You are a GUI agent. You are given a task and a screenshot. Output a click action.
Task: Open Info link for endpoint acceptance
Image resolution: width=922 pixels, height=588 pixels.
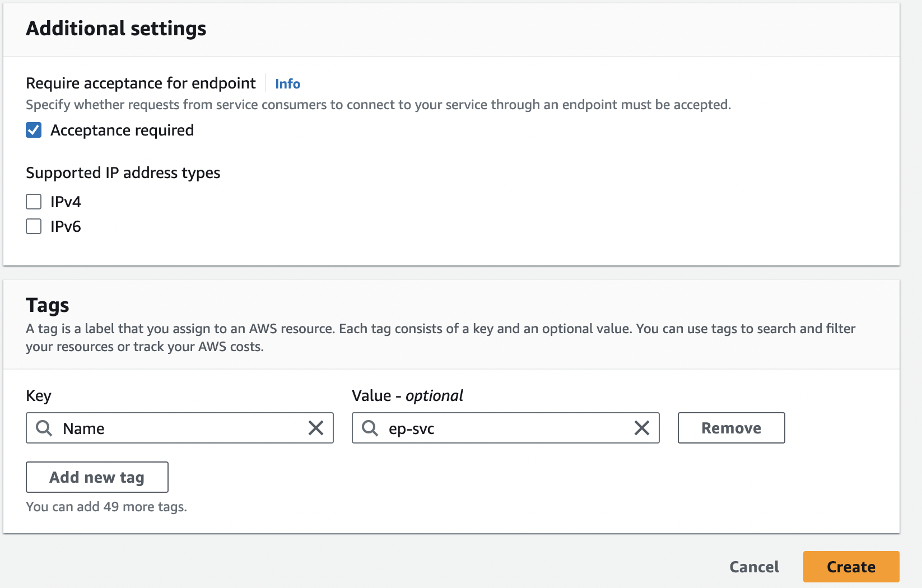[287, 84]
